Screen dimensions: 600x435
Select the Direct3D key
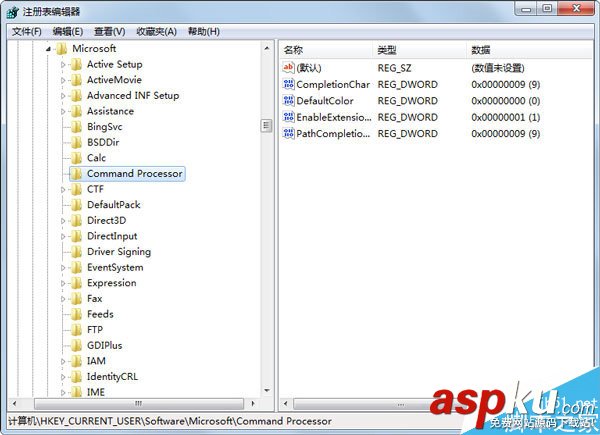pyautogui.click(x=106, y=221)
